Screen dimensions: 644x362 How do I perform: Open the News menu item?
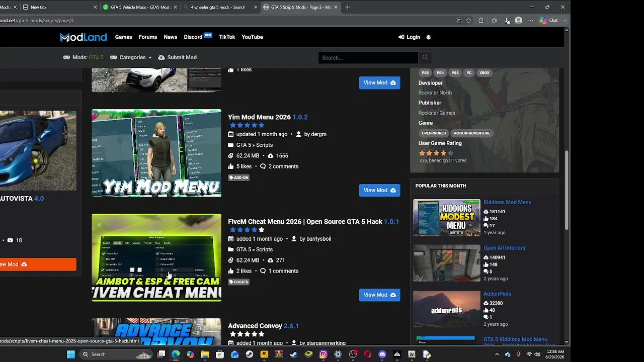click(170, 37)
